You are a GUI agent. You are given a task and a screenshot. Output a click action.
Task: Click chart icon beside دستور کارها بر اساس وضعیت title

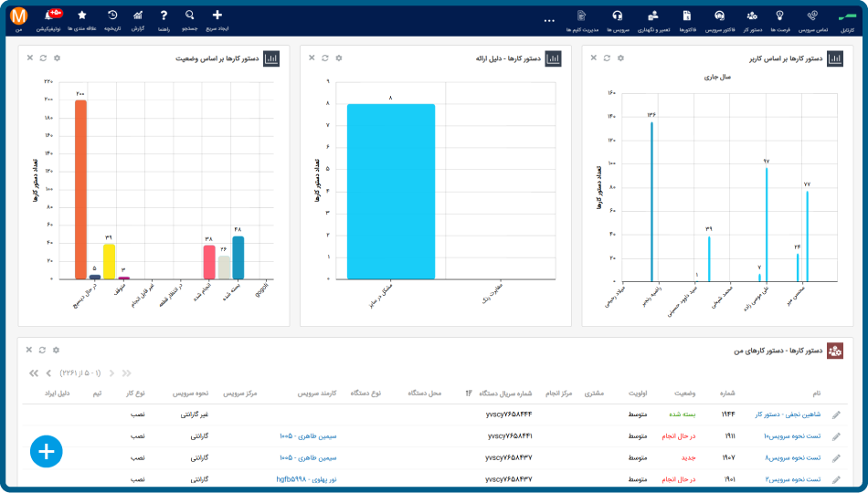(271, 58)
